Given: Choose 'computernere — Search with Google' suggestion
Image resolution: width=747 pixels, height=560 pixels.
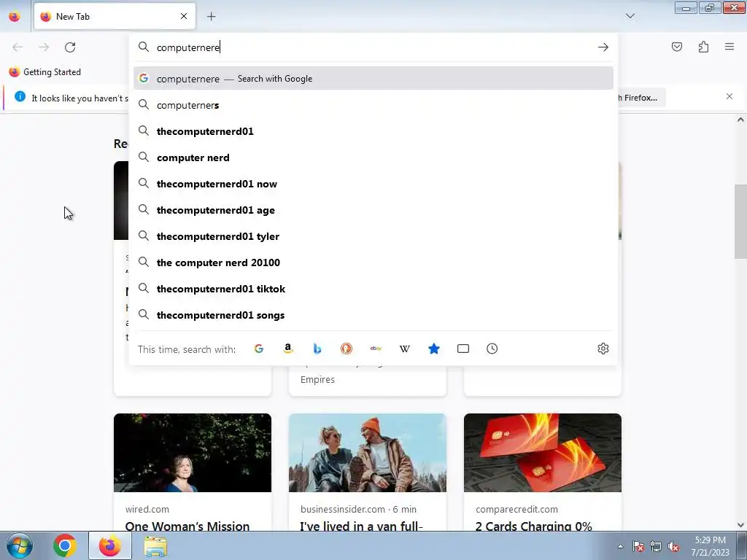Looking at the screenshot, I should point(373,79).
